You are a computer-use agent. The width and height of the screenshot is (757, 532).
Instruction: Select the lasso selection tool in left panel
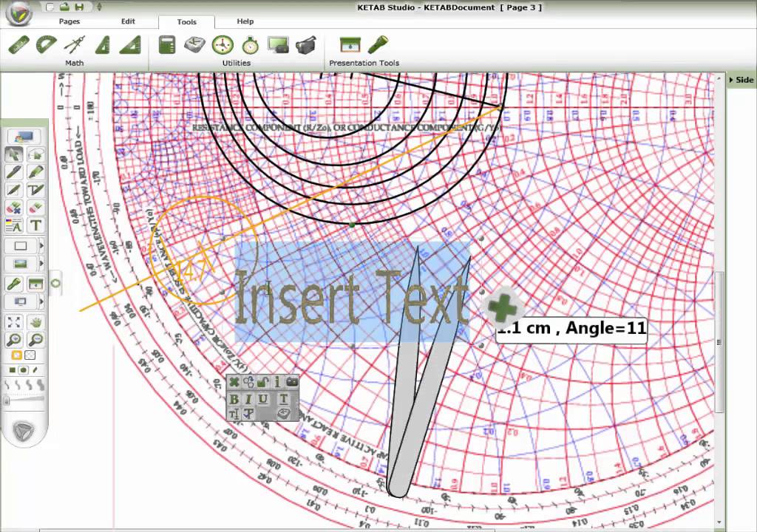36,154
